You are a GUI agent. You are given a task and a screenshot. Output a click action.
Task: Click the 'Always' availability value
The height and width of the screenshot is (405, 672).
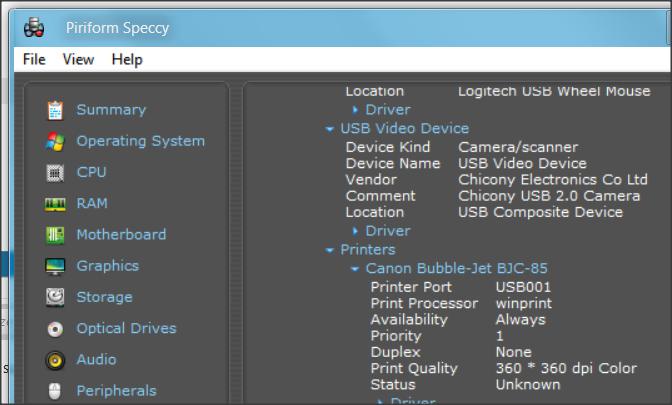click(x=521, y=320)
